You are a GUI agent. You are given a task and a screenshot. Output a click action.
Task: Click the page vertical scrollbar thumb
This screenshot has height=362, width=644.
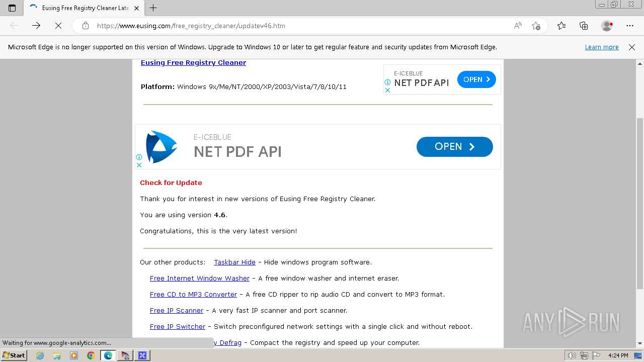640,204
